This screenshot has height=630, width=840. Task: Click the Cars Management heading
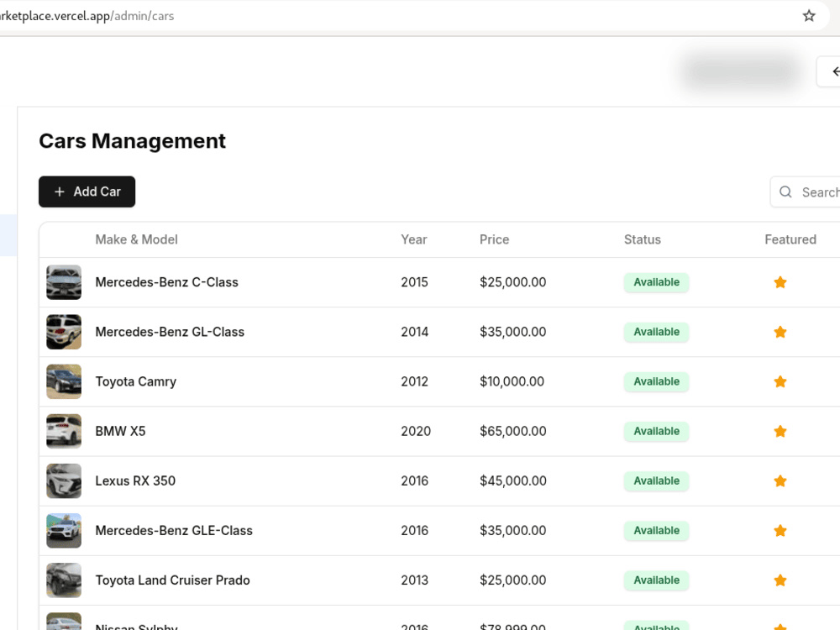point(133,141)
